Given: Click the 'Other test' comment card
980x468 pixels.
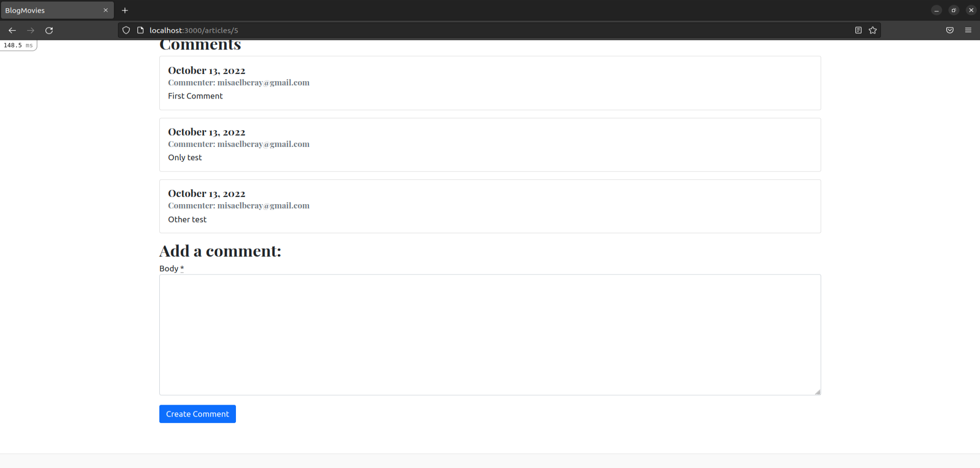Looking at the screenshot, I should tap(489, 206).
